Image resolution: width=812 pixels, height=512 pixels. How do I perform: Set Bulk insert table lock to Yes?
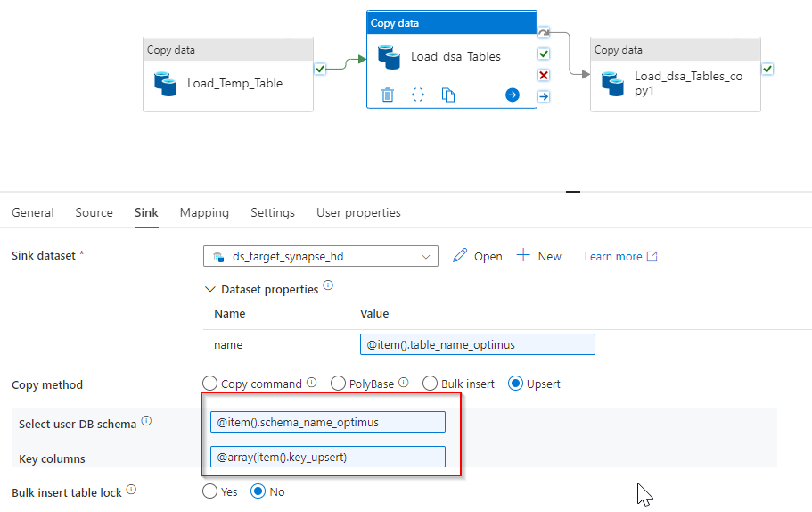pyautogui.click(x=209, y=491)
